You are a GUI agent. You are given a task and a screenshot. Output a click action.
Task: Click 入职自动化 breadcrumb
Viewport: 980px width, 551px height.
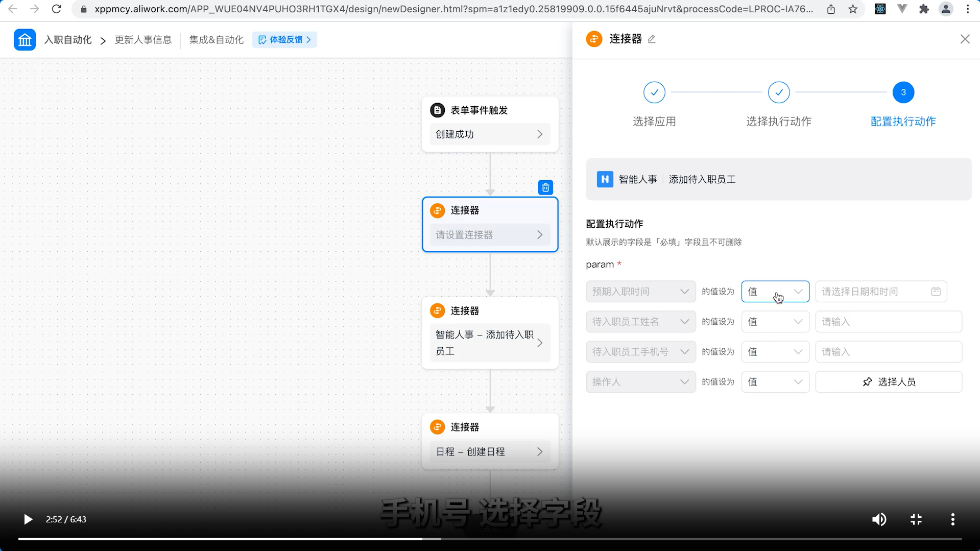point(68,40)
